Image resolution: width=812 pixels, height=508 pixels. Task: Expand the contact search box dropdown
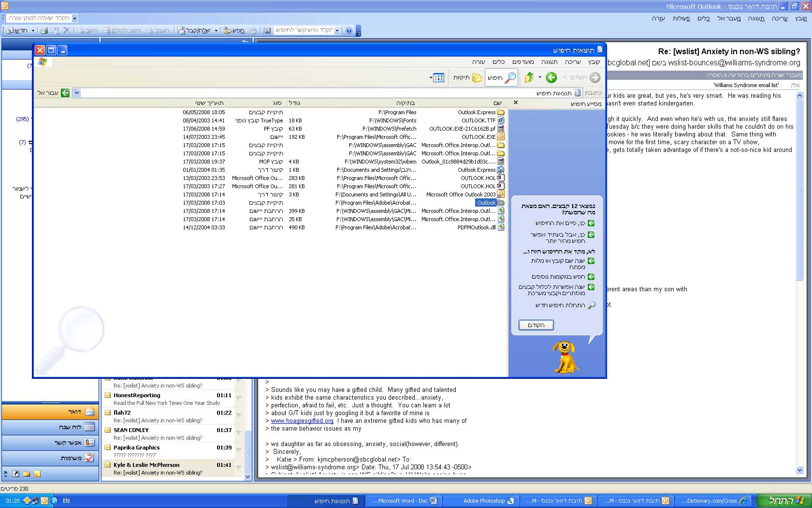click(x=337, y=30)
